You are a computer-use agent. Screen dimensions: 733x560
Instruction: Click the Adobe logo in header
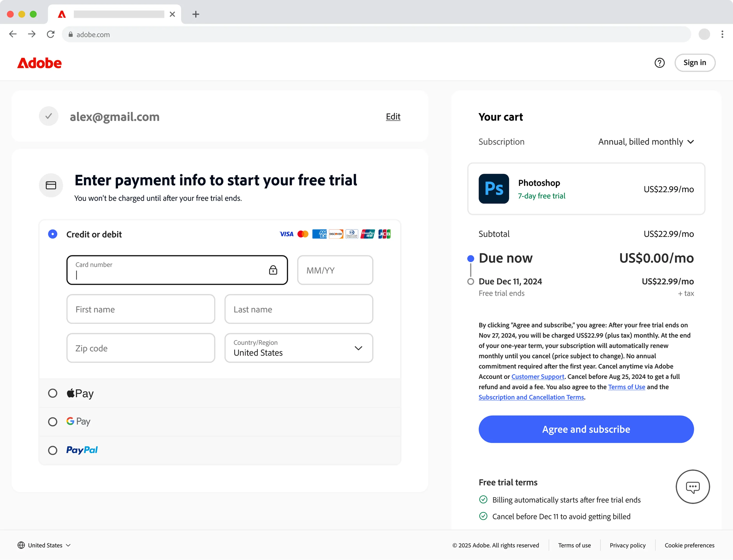[39, 63]
